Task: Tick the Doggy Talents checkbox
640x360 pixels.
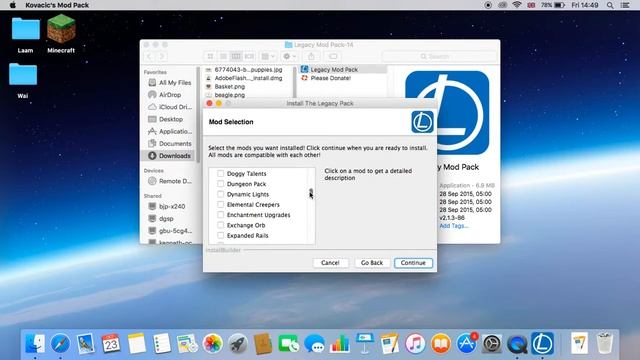Action: (x=220, y=173)
